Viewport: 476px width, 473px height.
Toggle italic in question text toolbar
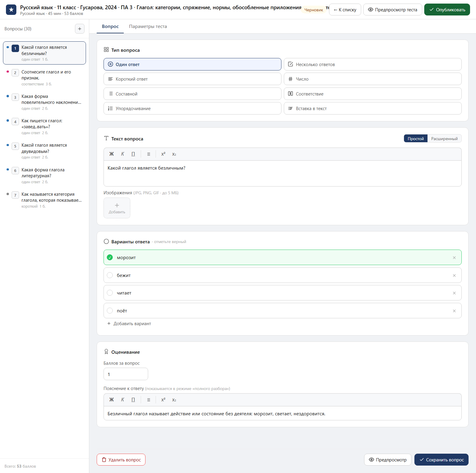pyautogui.click(x=123, y=154)
